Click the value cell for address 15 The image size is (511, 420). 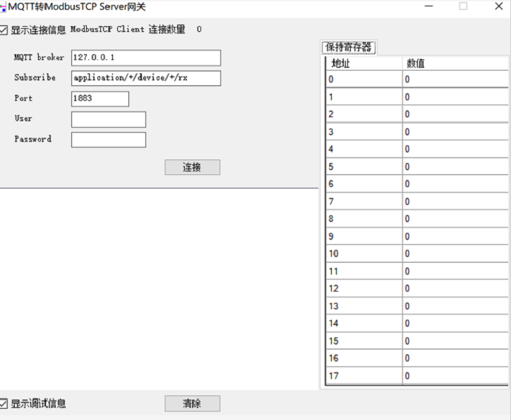coord(455,341)
